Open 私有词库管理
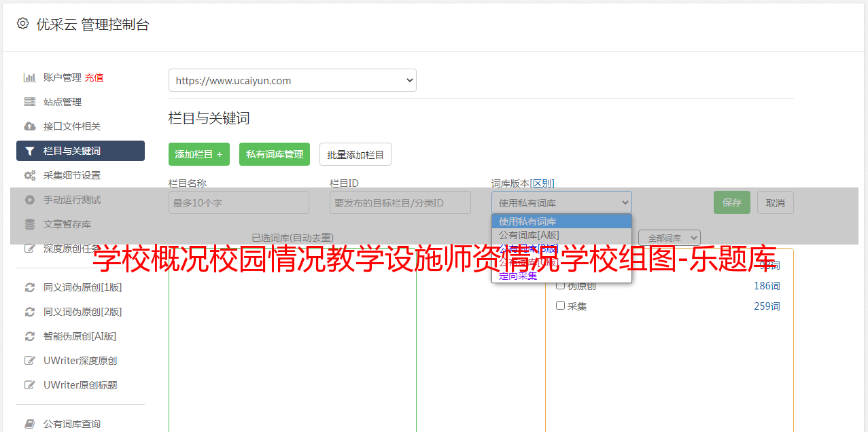This screenshot has width=868, height=432. click(x=275, y=154)
